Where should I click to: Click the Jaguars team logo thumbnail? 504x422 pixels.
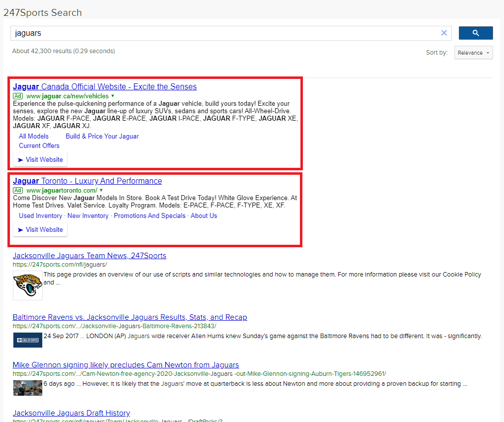pos(28,285)
